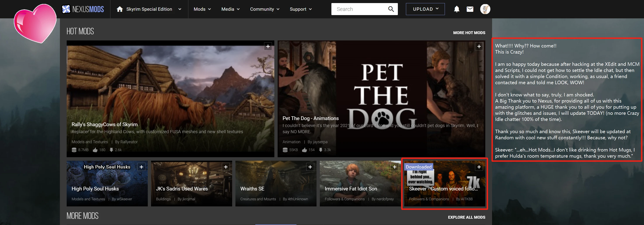This screenshot has height=225, width=644.
Task: Add Rally's ShaggyCows to tracking with plus icon
Action: pyautogui.click(x=268, y=47)
